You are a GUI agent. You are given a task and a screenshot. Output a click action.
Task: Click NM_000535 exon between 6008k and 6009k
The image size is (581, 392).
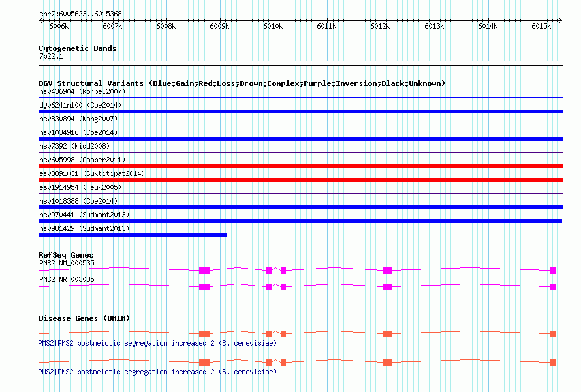click(204, 271)
